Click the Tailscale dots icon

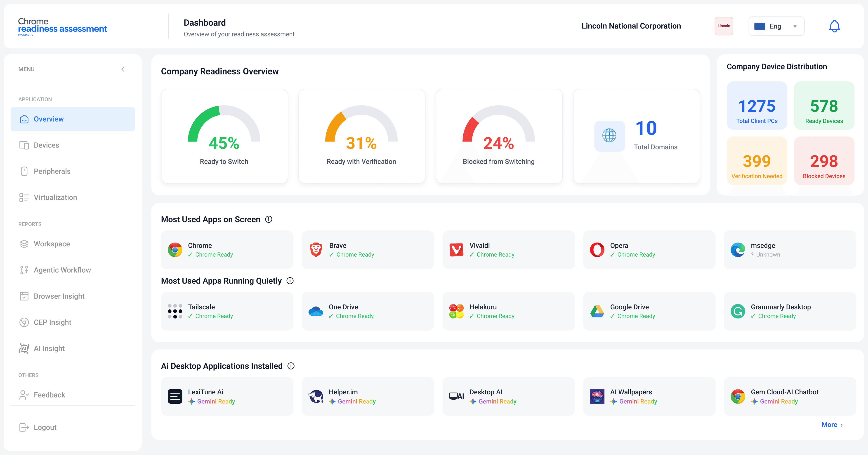175,311
